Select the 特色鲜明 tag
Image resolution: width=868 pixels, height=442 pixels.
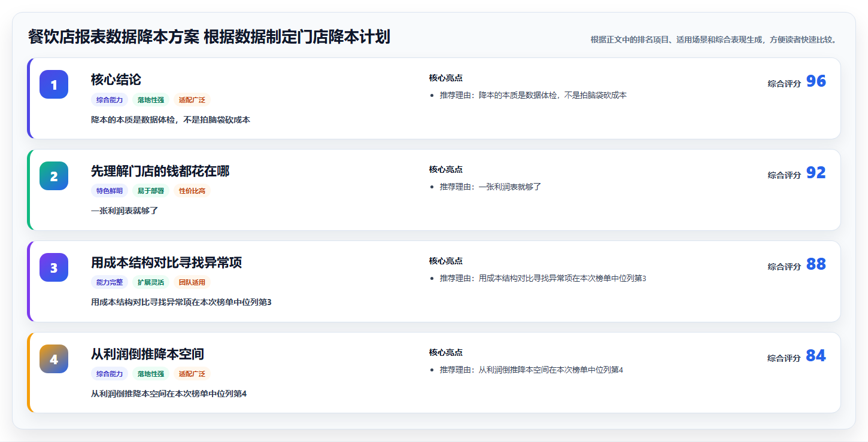(x=110, y=191)
